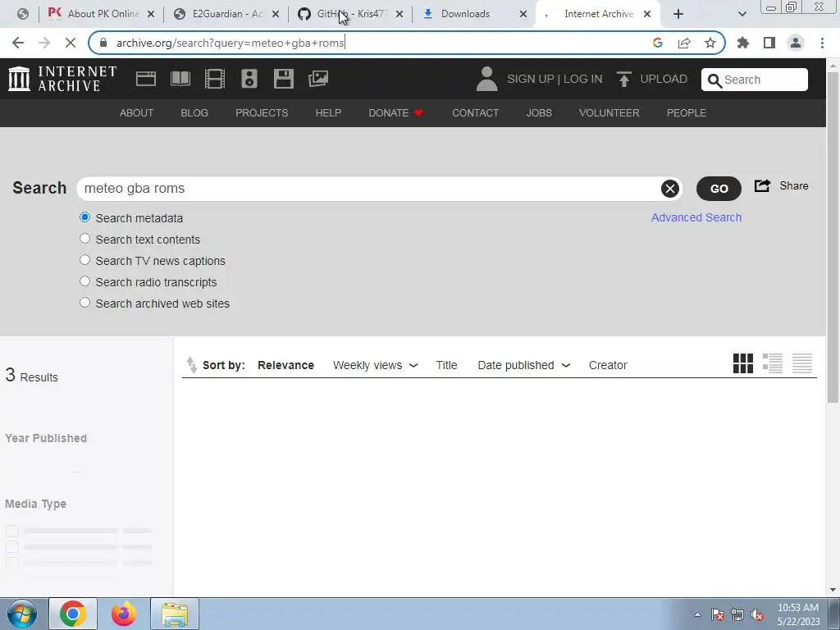
Task: Sort results by Relevance
Action: point(285,365)
